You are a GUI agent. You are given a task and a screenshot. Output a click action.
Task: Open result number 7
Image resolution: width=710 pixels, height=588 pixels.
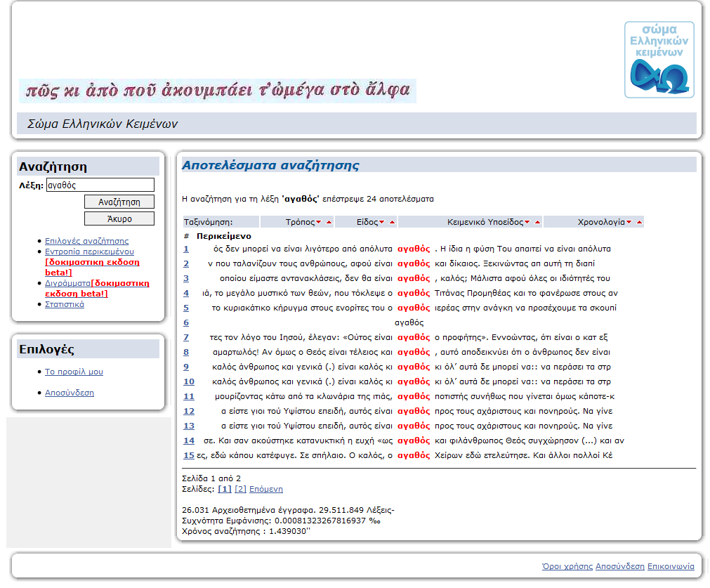186,337
